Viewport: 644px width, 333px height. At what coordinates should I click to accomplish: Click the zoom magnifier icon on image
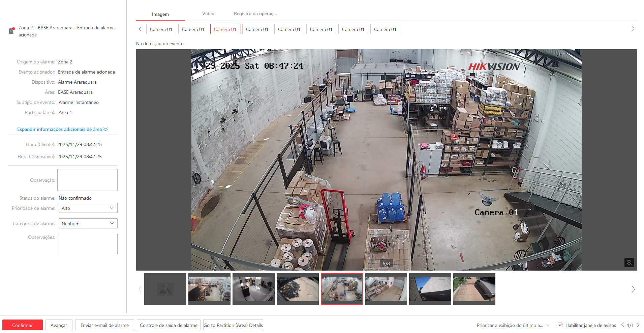[x=629, y=262]
